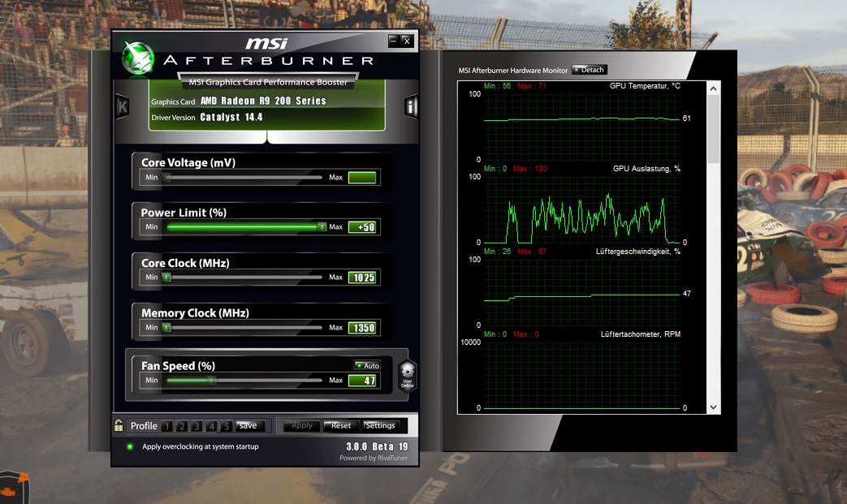The width and height of the screenshot is (847, 504).
Task: Toggle the Fan Speed Auto button
Action: click(367, 365)
